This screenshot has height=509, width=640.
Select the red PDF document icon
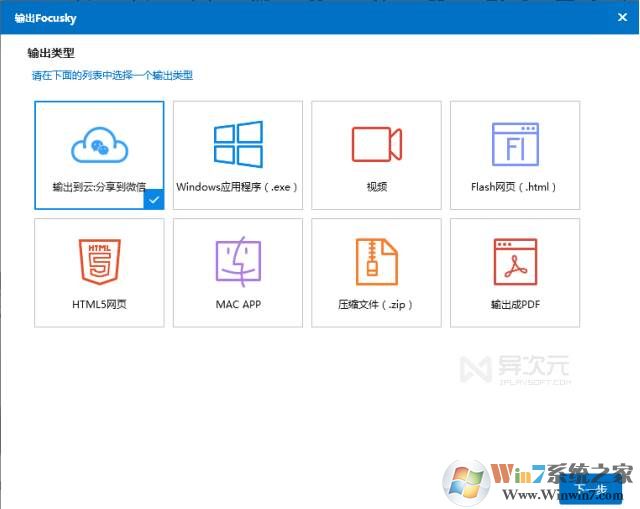tap(514, 262)
